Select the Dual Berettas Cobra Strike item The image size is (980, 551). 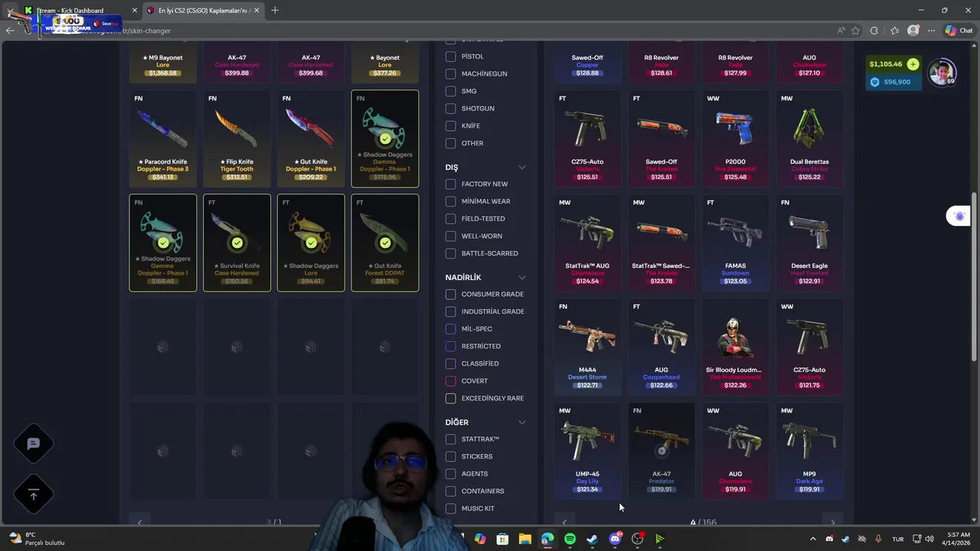point(809,139)
